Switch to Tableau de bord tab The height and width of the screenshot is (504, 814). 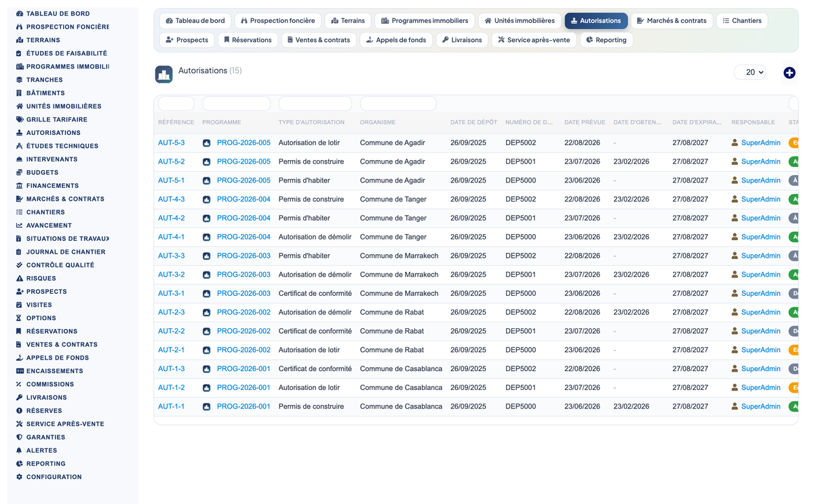pyautogui.click(x=195, y=21)
